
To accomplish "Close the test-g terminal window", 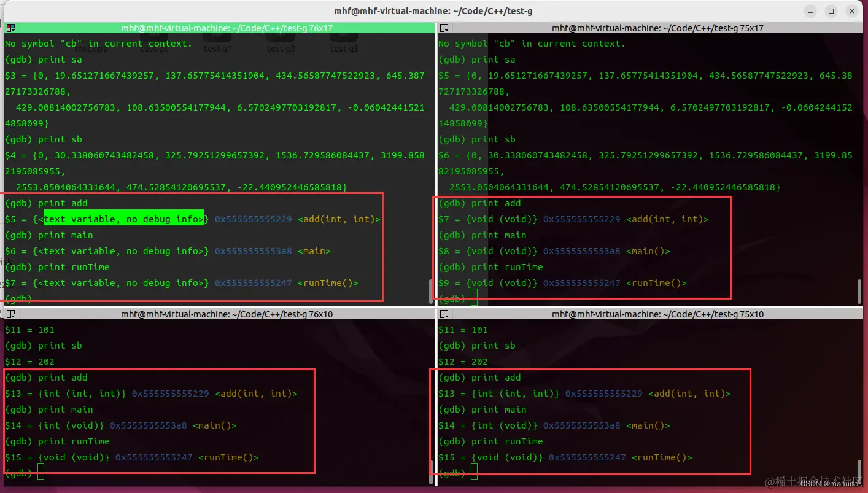I will point(851,11).
